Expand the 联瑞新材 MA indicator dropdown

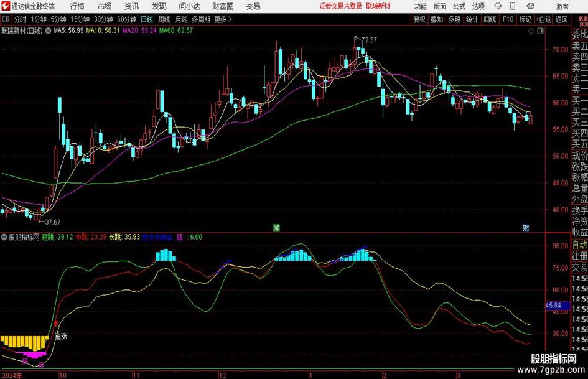48,30
